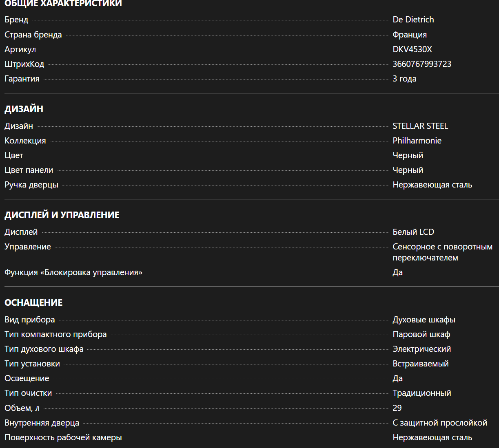
Task: Click the Функция «Блокировка управления» label
Action: (73, 272)
